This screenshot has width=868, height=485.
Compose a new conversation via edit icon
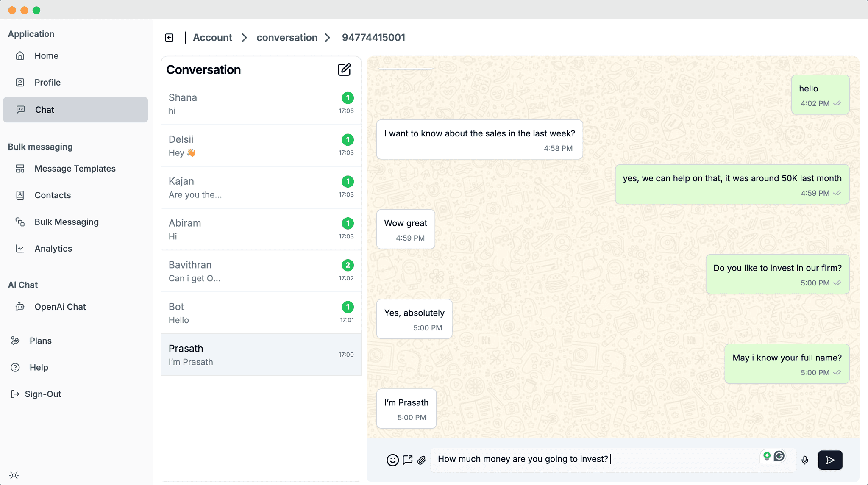tap(345, 69)
